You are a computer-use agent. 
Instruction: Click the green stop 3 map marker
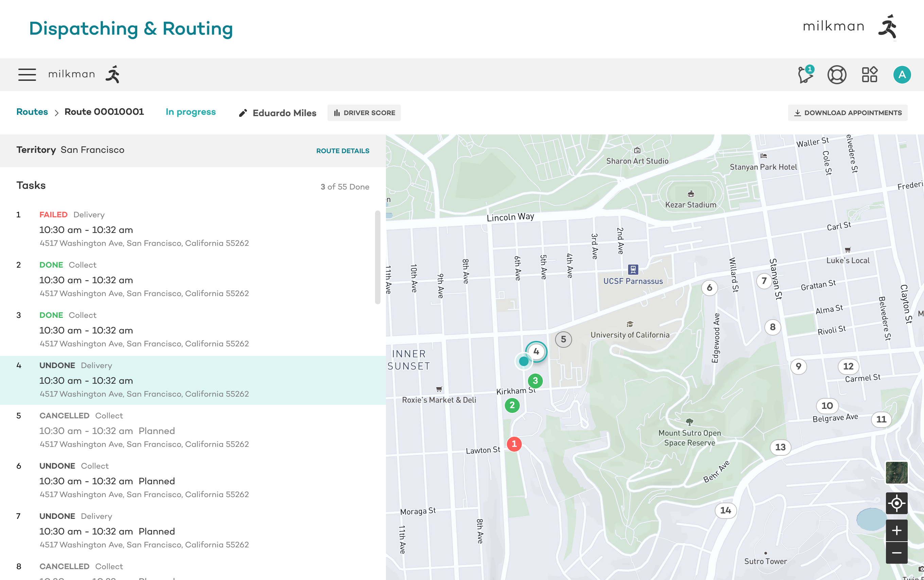(535, 381)
